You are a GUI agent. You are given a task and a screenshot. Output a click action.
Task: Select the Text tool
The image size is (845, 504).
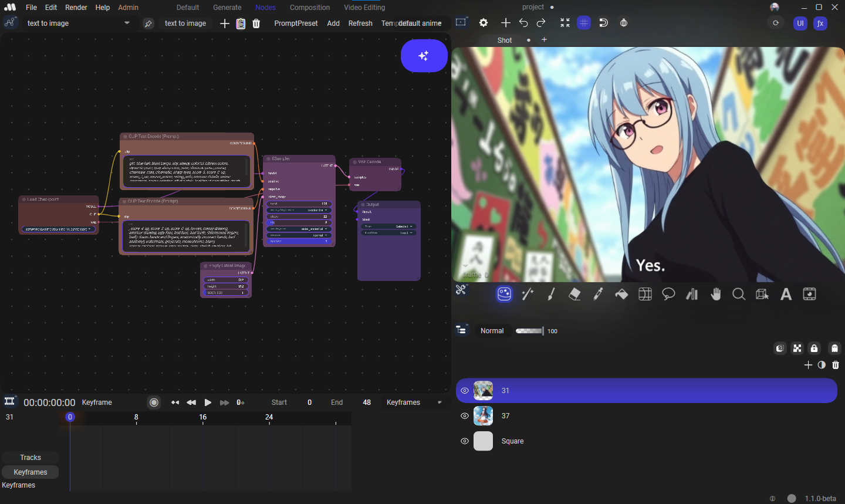(x=786, y=295)
